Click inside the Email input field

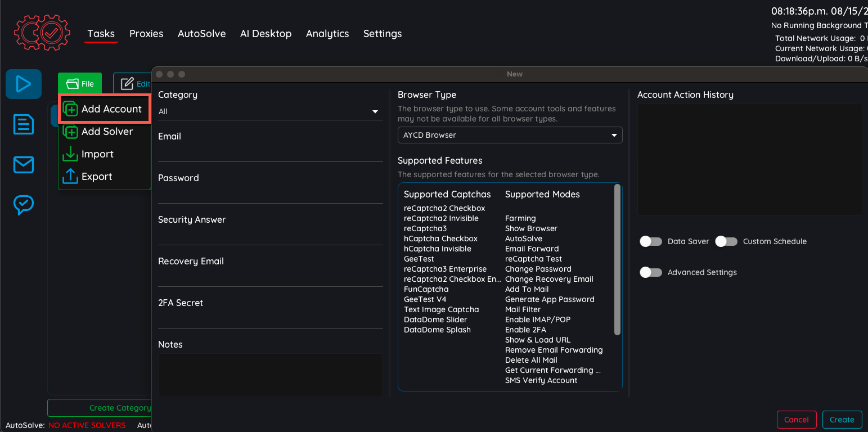[x=270, y=149]
